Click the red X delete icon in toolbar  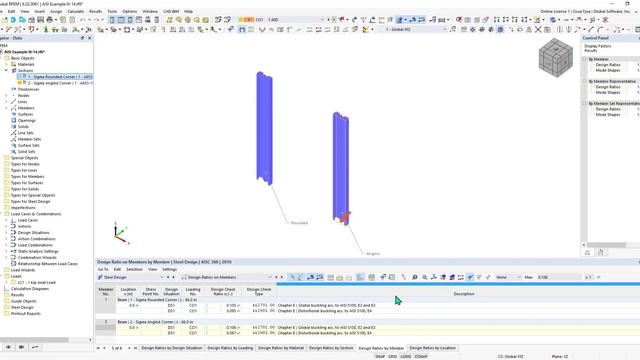pyautogui.click(x=538, y=29)
